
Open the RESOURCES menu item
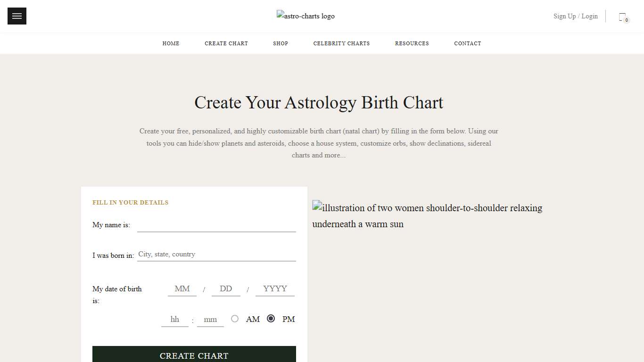(x=412, y=43)
